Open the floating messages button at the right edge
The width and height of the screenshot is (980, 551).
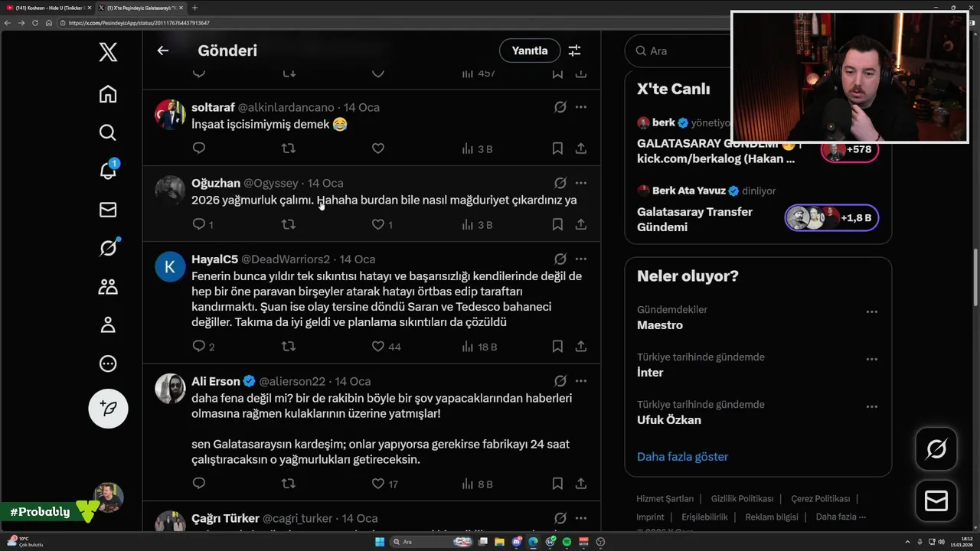point(936,500)
